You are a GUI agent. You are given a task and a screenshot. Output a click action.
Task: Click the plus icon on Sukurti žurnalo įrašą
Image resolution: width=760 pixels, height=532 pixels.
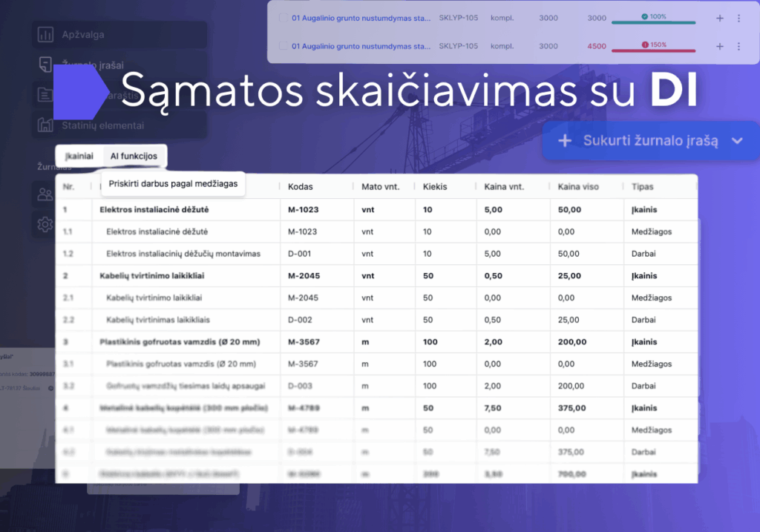click(x=565, y=141)
